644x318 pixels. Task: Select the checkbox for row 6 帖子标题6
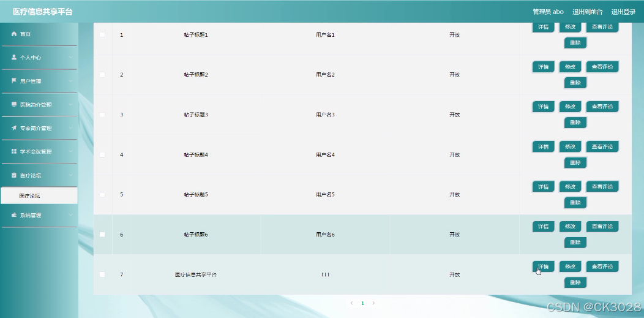coord(102,234)
